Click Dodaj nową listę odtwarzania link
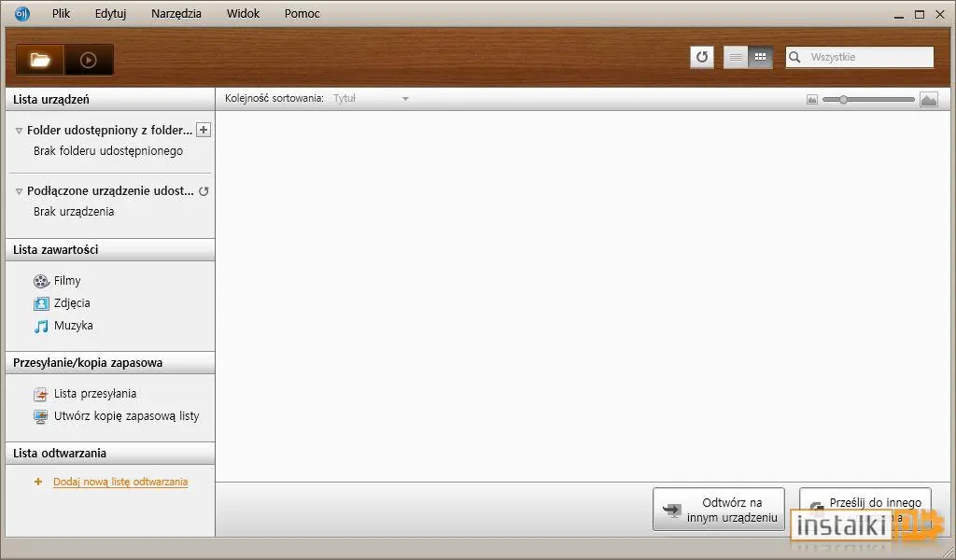Viewport: 956px width, 560px height. [x=120, y=482]
